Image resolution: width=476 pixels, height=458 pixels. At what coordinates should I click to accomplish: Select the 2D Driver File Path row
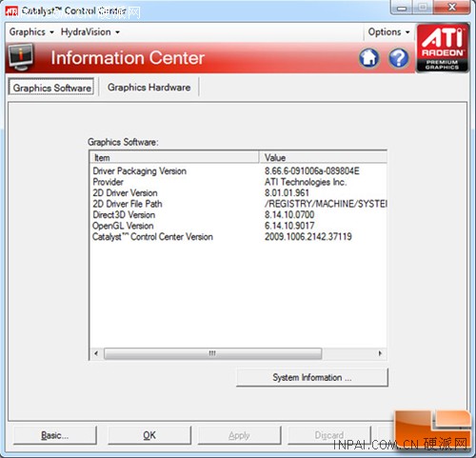tap(239, 204)
